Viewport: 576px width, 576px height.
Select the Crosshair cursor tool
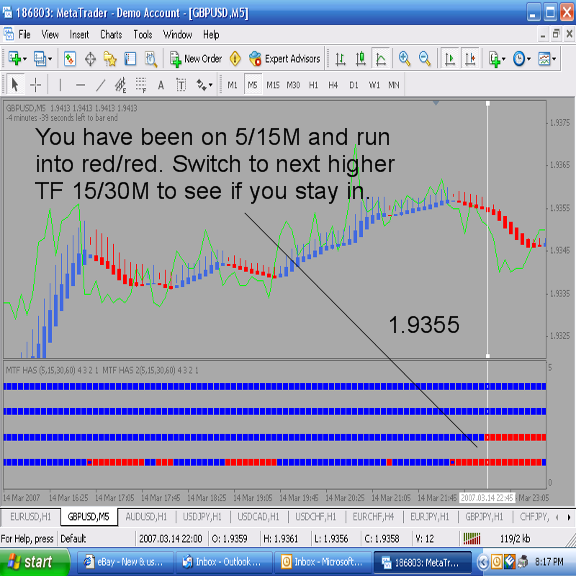tap(35, 85)
